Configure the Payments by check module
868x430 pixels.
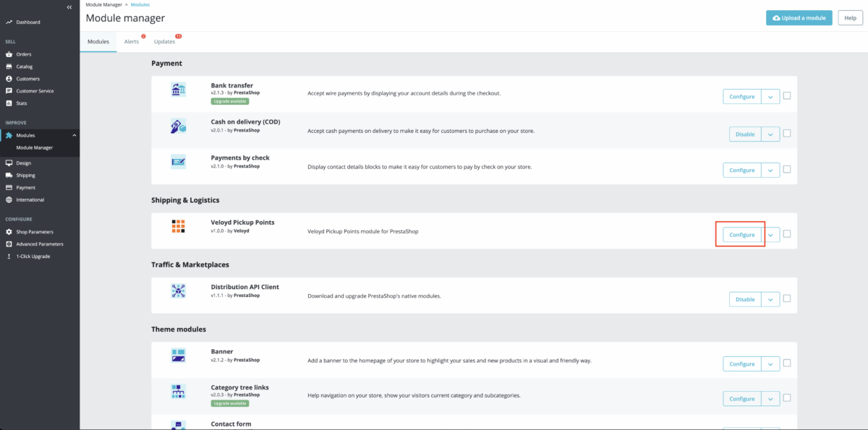click(x=742, y=171)
